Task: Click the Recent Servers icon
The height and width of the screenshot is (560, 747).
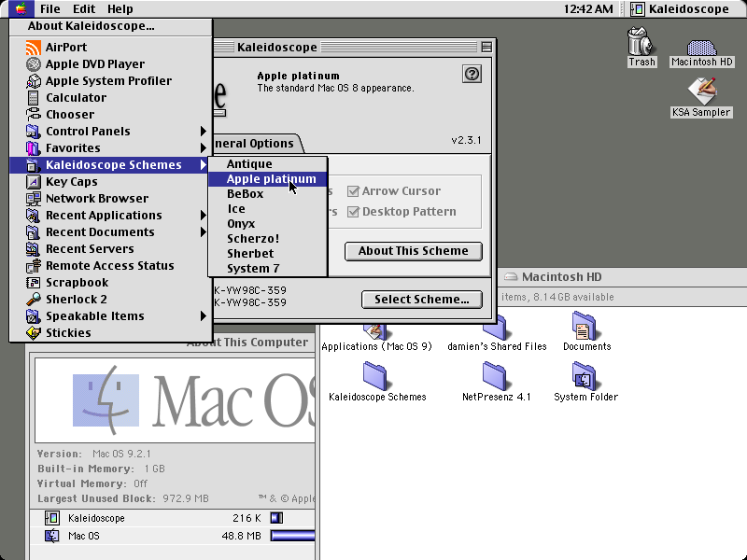Action: click(x=34, y=249)
